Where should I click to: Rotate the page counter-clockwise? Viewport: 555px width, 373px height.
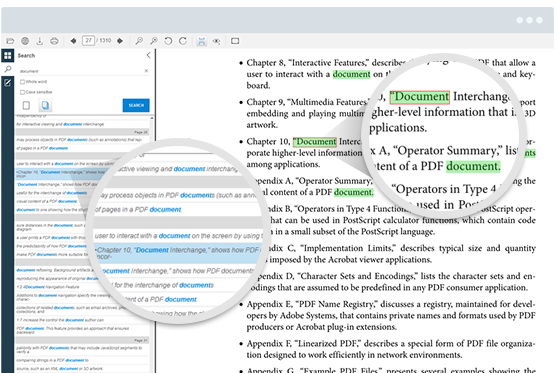tap(168, 41)
